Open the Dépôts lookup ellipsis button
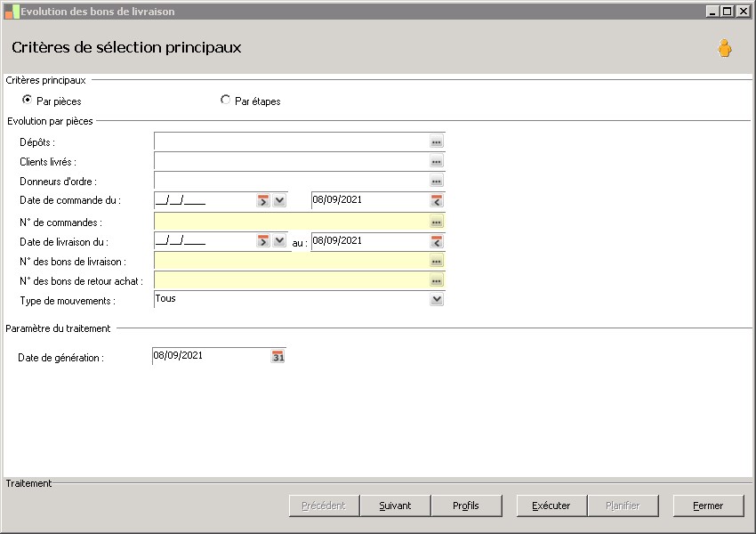Screen dimensions: 756x534 [437, 142]
